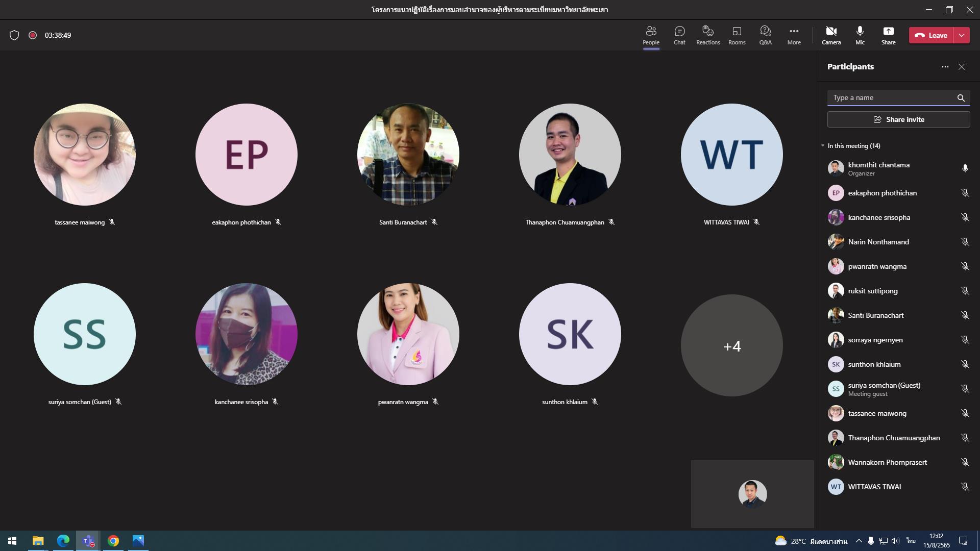Screen dimensions: 980x551
Task: Click mic icon beside khomthit chantama
Action: [x=965, y=168]
